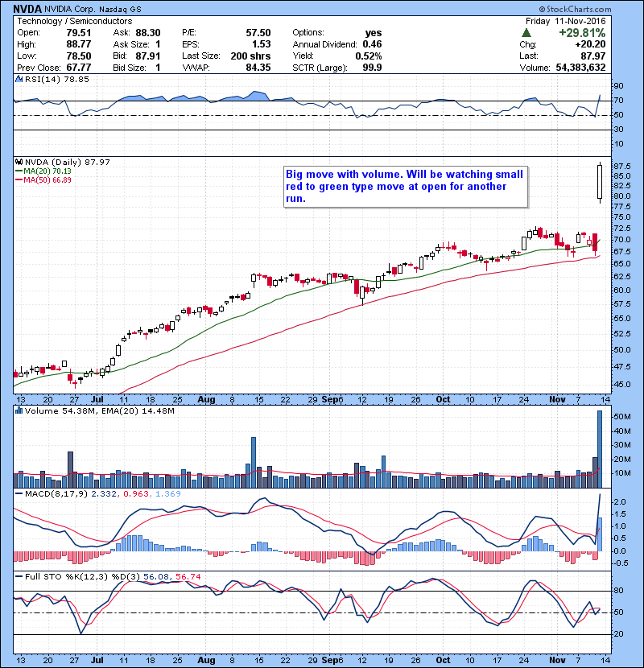This screenshot has width=644, height=668.
Task: Click the 'MA(20) 70.13' legend text
Action: click(47, 171)
